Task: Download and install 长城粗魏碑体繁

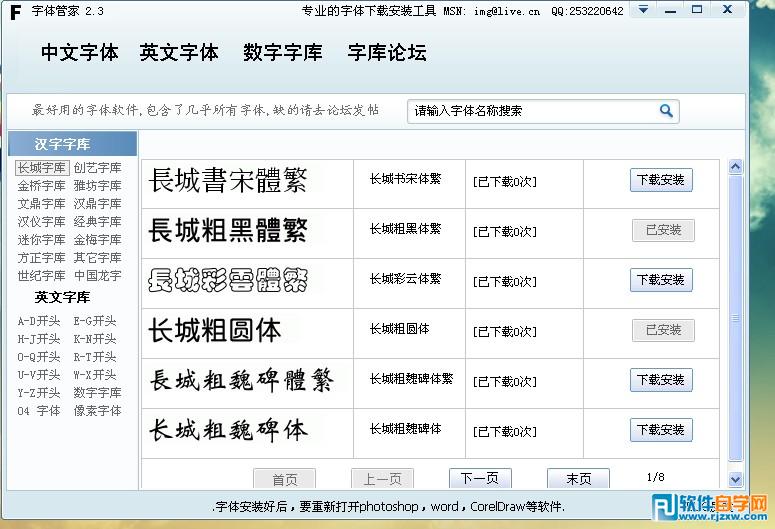Action: (x=661, y=380)
